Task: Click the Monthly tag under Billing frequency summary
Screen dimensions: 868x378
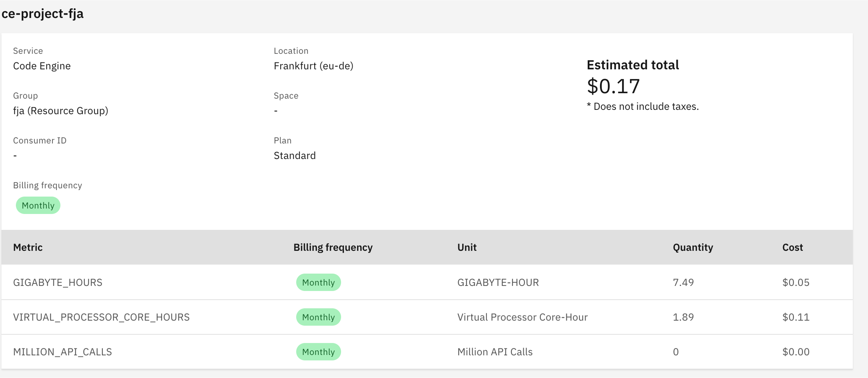Action: pyautogui.click(x=38, y=205)
